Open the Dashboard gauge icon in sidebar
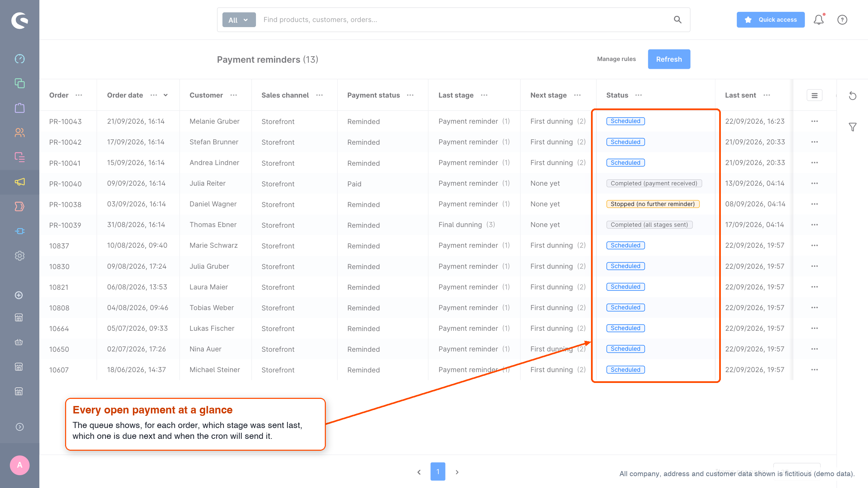 pos(20,59)
